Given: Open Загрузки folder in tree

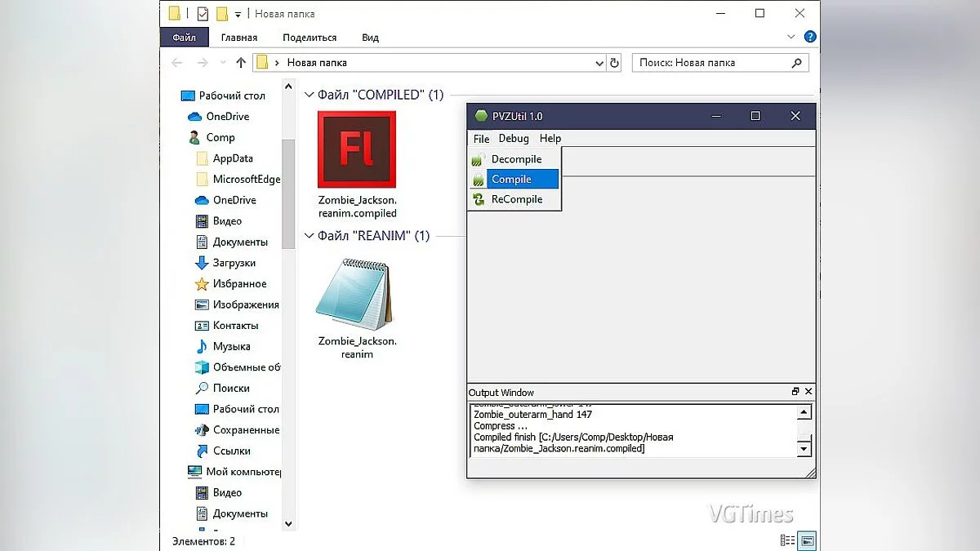Looking at the screenshot, I should coord(234,263).
